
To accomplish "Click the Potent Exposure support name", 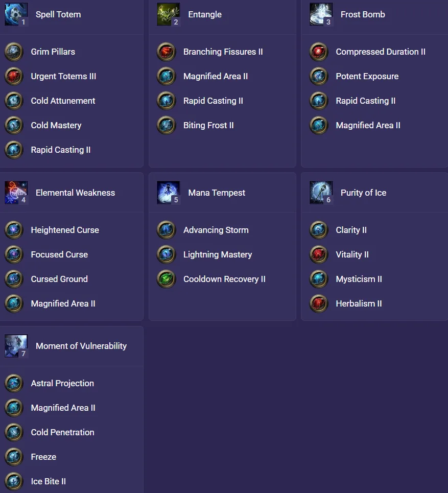I will (x=367, y=76).
